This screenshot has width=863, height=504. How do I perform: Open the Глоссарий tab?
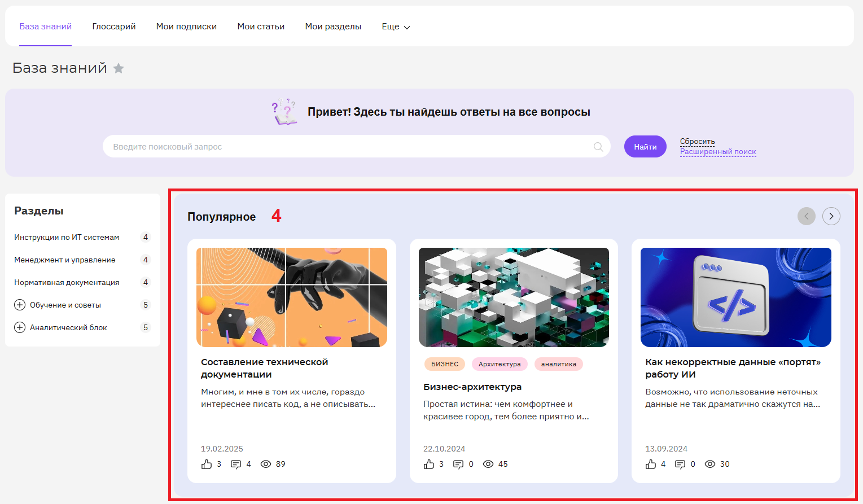point(114,27)
